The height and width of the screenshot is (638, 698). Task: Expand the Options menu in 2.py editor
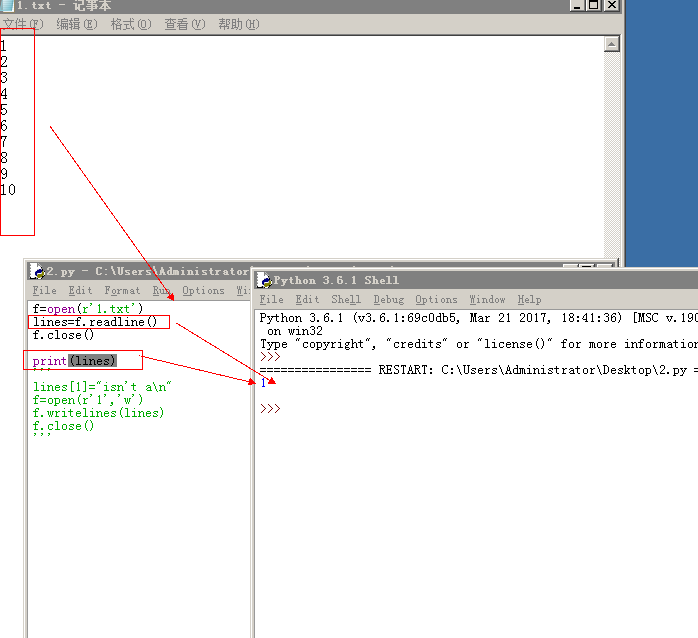pos(203,291)
